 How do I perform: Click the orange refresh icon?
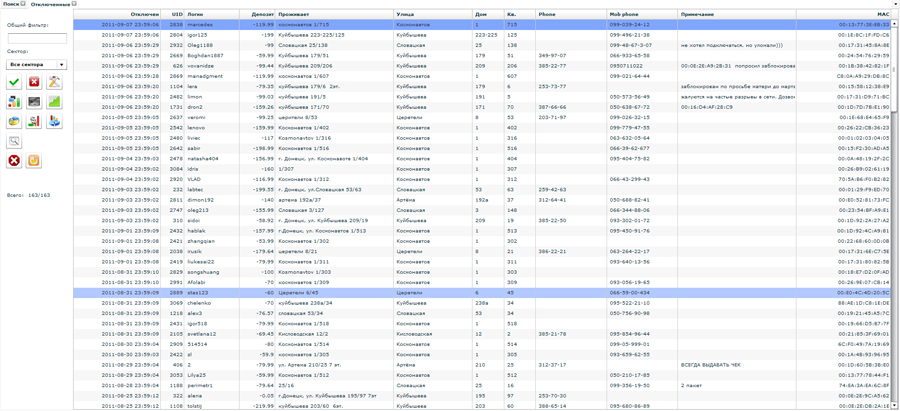tap(34, 160)
